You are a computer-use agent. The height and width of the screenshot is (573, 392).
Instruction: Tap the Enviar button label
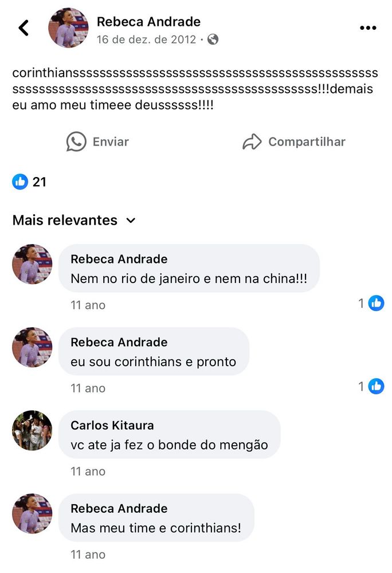(111, 142)
